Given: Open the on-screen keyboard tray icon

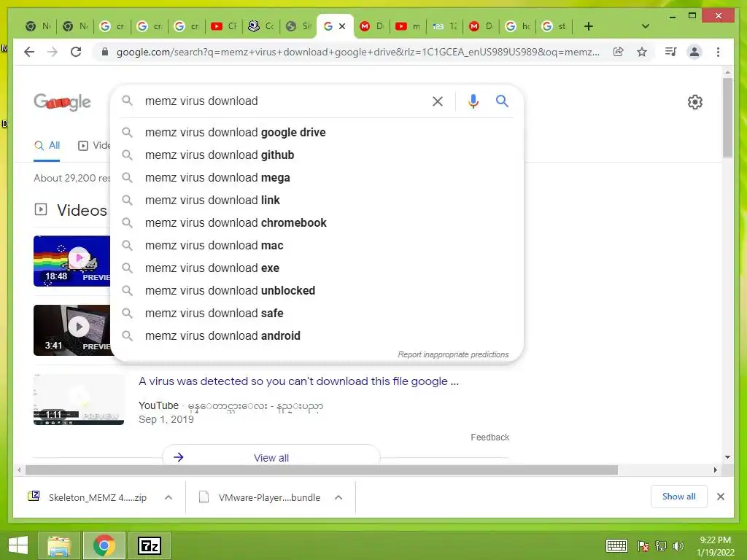Looking at the screenshot, I should pos(616,545).
